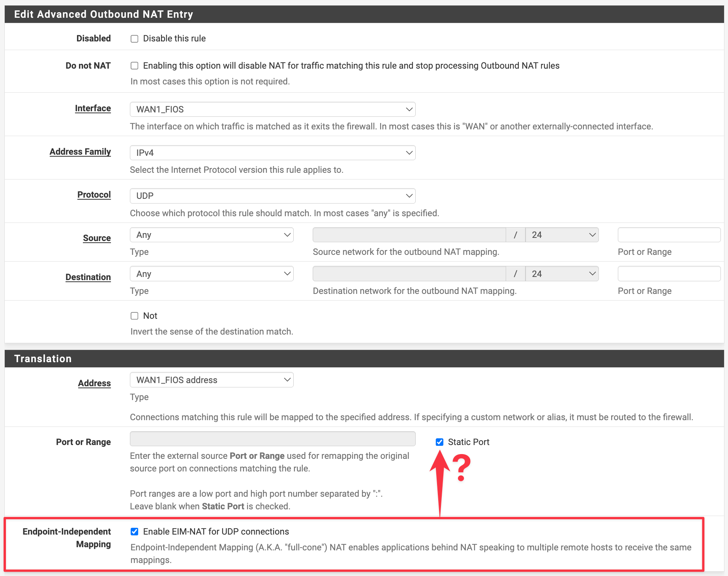Uncheck the Static Port checkbox
This screenshot has height=576, width=728.
click(439, 442)
